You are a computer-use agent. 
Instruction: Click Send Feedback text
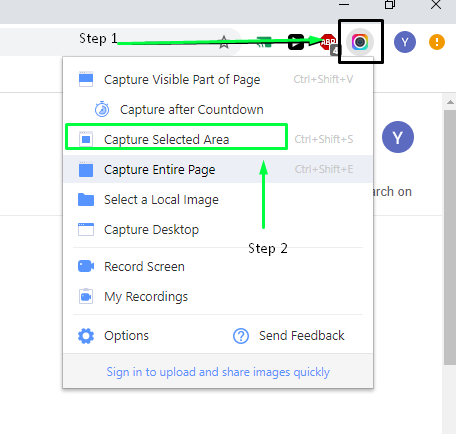[x=301, y=335]
